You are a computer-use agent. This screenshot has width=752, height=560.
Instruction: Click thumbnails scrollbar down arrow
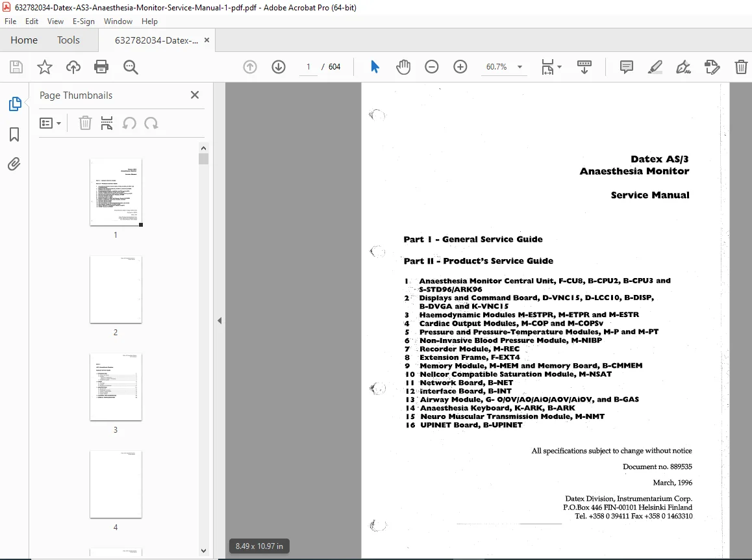click(x=203, y=551)
